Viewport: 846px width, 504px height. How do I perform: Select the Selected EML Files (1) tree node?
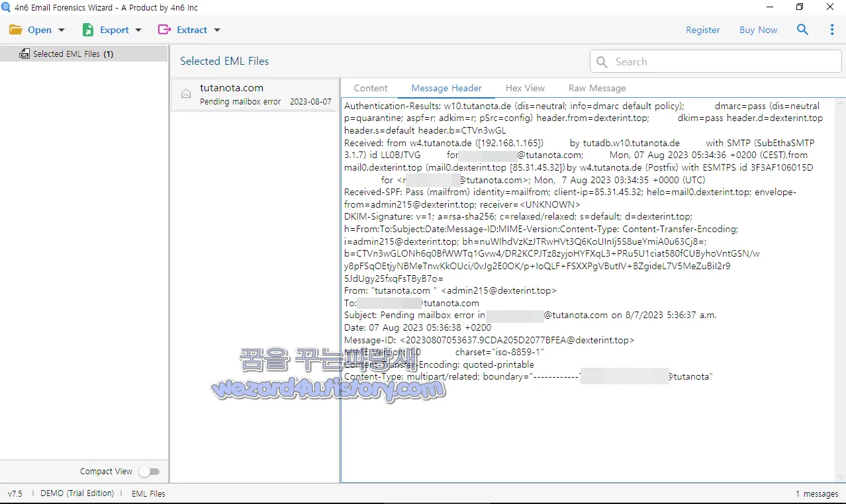point(83,54)
